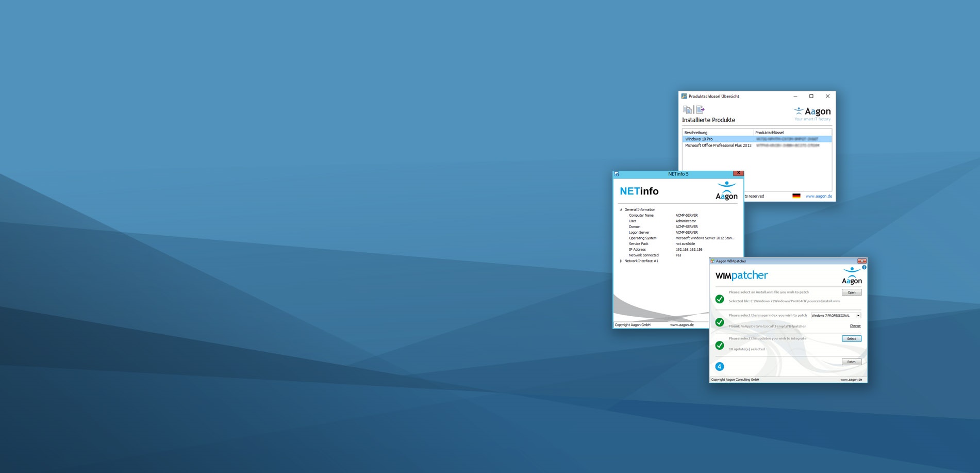Minimize the Produktschlüssel Übersicht window
Viewport: 980px width, 473px height.
(795, 96)
